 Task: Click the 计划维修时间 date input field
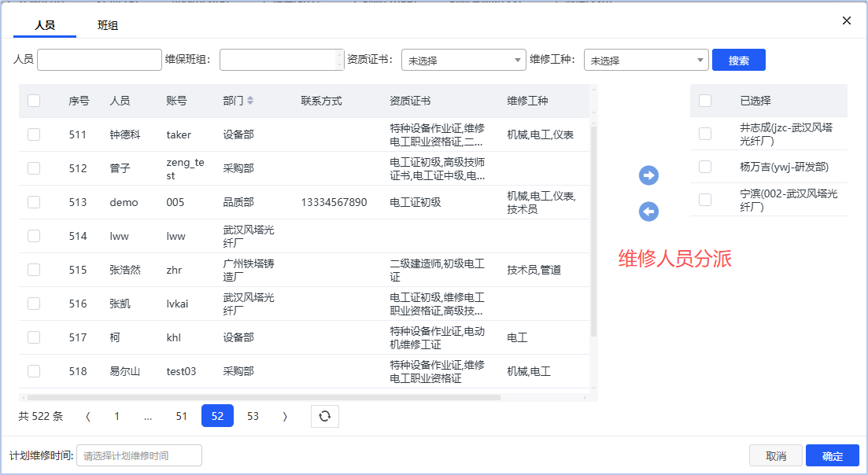click(x=139, y=455)
